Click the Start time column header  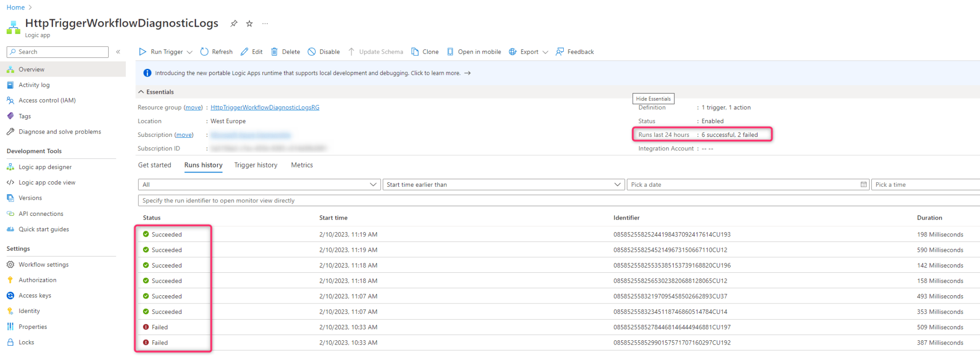tap(334, 218)
